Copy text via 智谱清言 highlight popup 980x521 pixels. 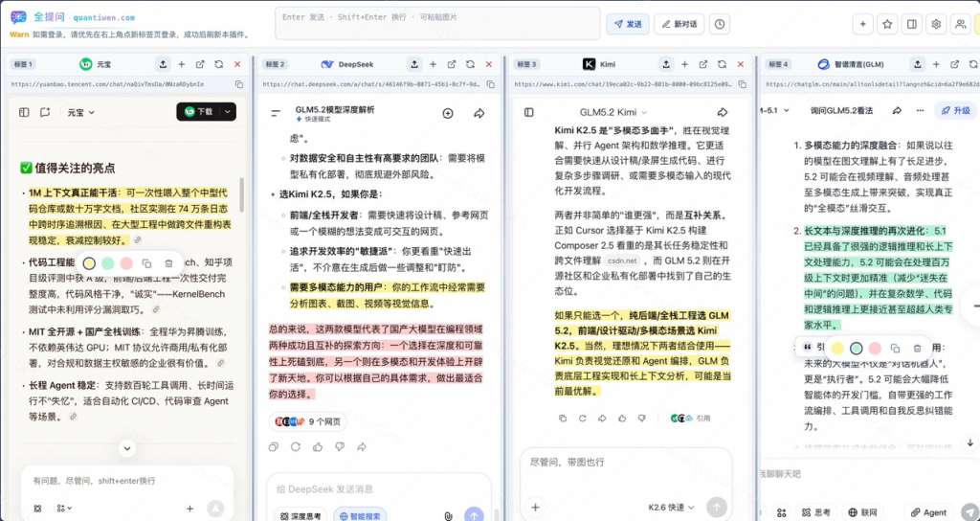pyautogui.click(x=895, y=349)
